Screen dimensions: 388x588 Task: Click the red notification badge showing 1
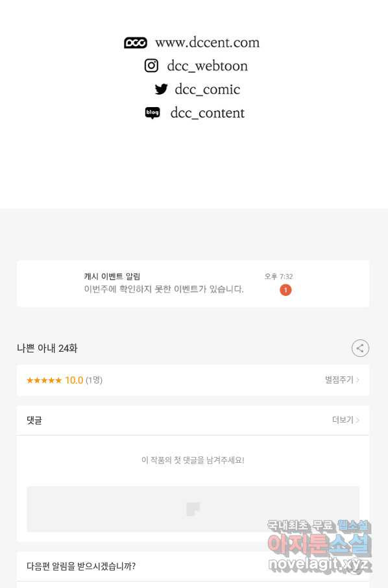coord(285,290)
